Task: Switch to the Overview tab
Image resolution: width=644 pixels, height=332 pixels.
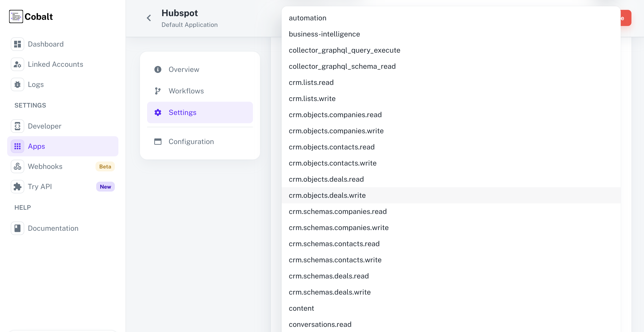Action: (184, 69)
